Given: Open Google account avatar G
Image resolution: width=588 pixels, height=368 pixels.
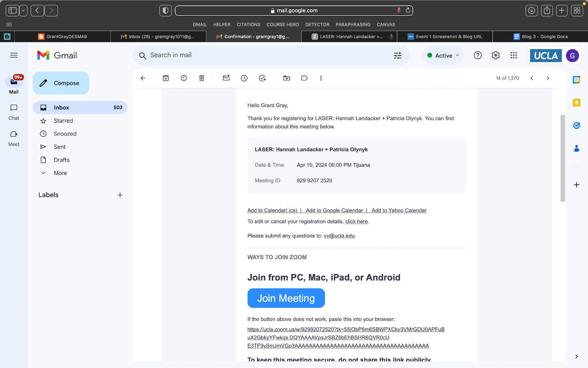Looking at the screenshot, I should [x=572, y=56].
